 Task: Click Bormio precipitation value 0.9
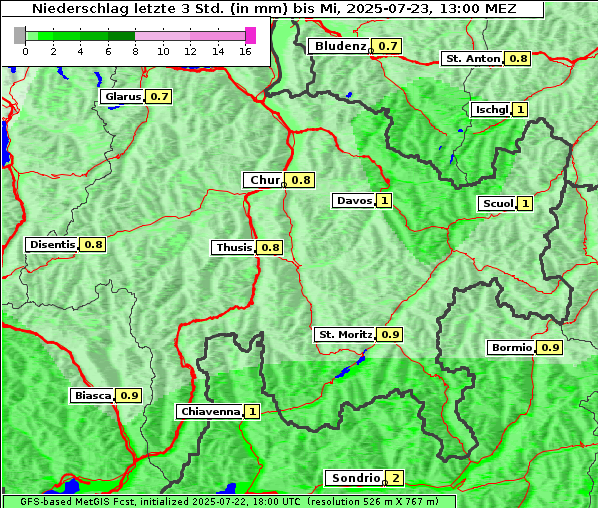(x=550, y=347)
